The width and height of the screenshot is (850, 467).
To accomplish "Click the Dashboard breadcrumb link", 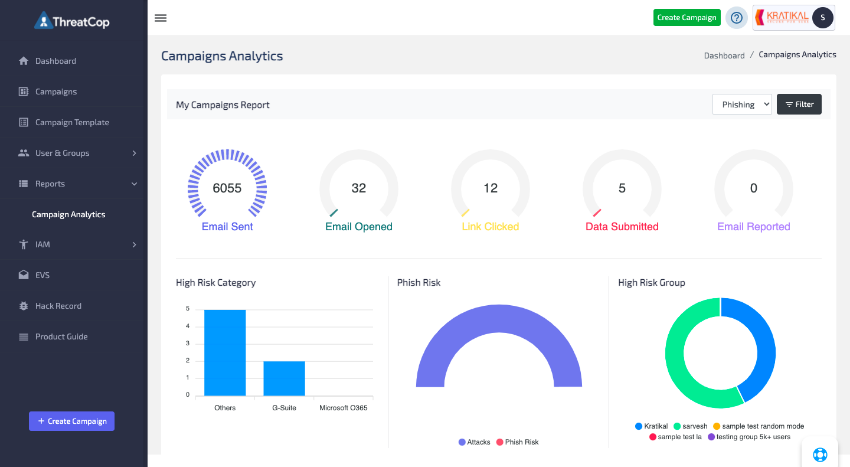I will tap(724, 56).
